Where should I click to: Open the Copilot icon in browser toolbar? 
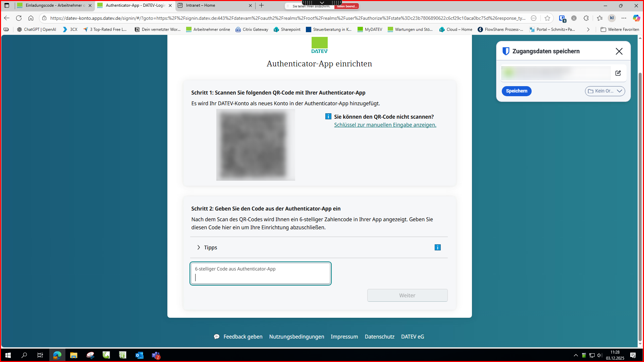636,18
